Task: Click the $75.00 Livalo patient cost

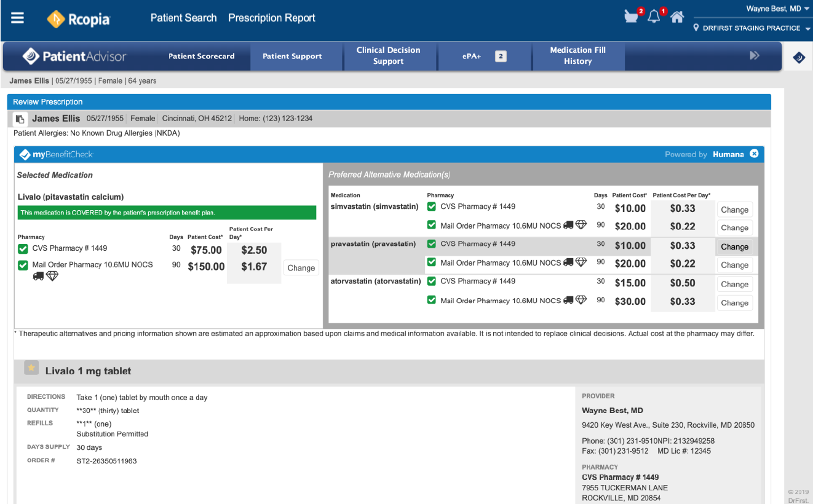Action: 205,250
